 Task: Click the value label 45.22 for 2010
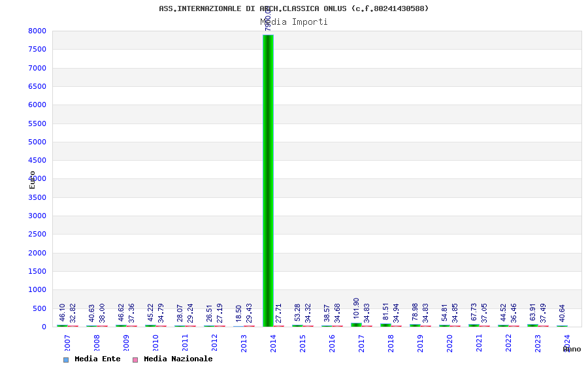click(x=150, y=313)
